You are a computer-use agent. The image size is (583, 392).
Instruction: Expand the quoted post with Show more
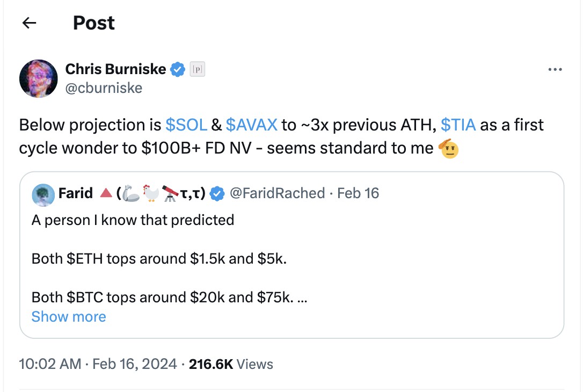tap(69, 317)
